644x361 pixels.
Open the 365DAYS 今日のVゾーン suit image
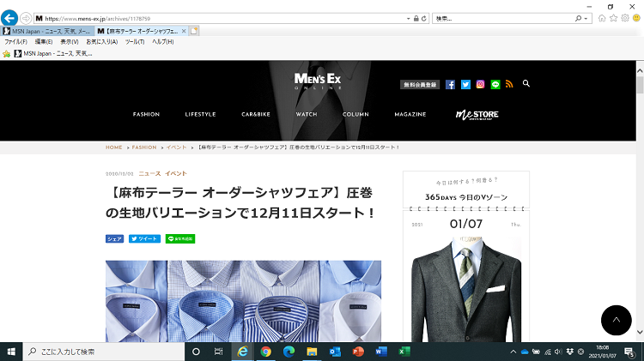click(466, 289)
